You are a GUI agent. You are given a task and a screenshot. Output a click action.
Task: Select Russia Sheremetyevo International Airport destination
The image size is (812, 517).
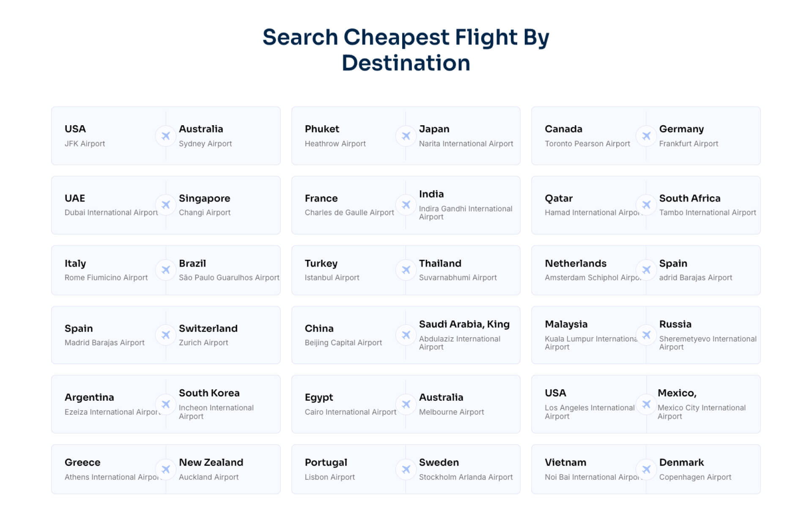708,335
